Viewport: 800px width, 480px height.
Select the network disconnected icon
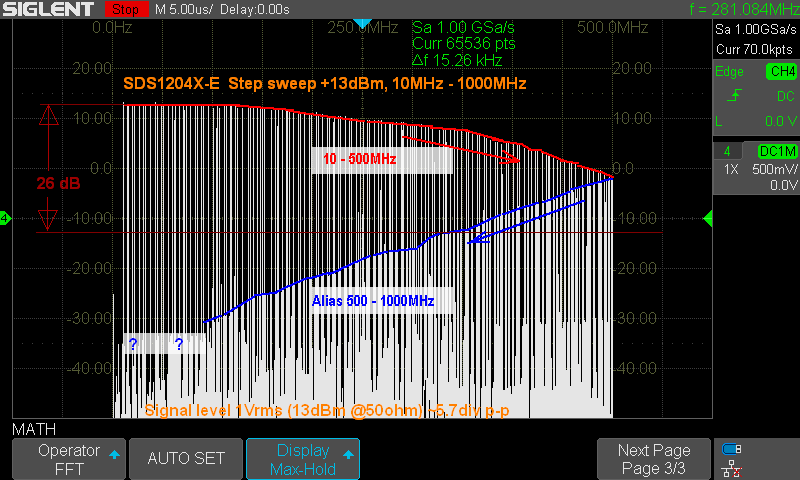coord(732,468)
